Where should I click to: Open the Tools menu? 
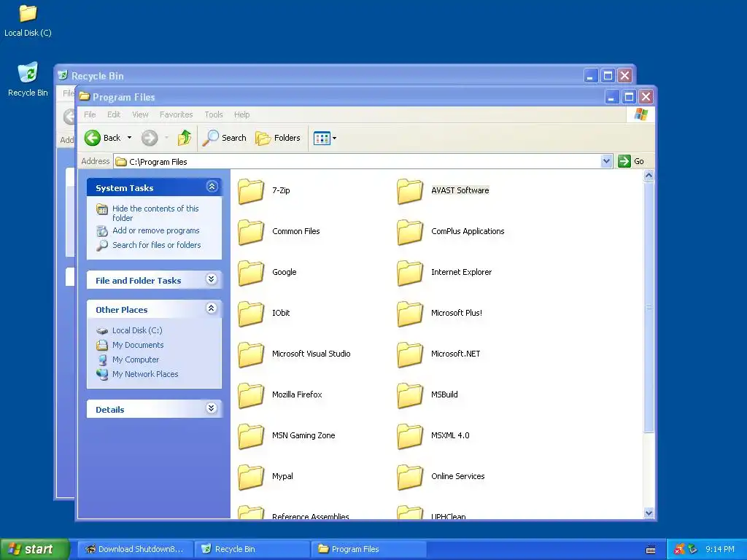[214, 114]
